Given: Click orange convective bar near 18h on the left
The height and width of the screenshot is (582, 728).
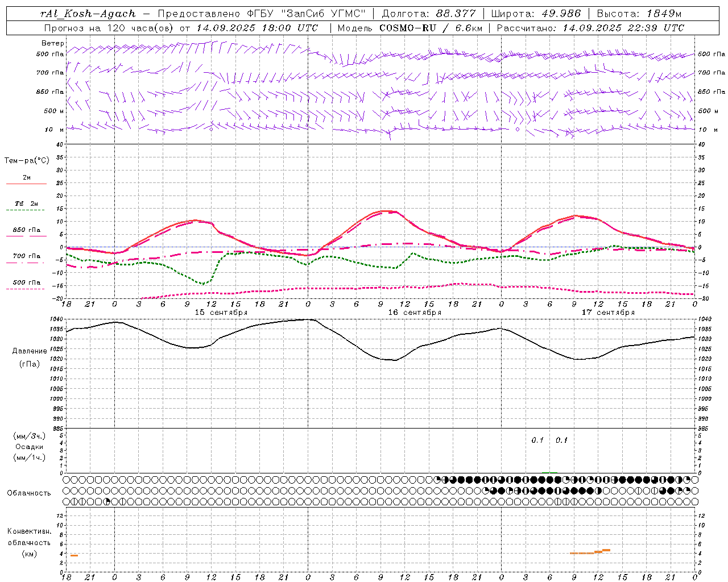Looking at the screenshot, I should [74, 555].
